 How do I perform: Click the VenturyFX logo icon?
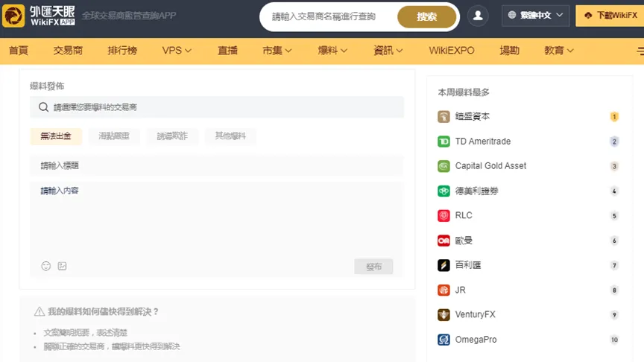443,315
